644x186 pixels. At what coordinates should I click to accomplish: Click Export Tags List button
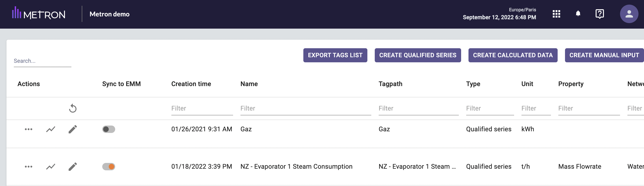[335, 55]
